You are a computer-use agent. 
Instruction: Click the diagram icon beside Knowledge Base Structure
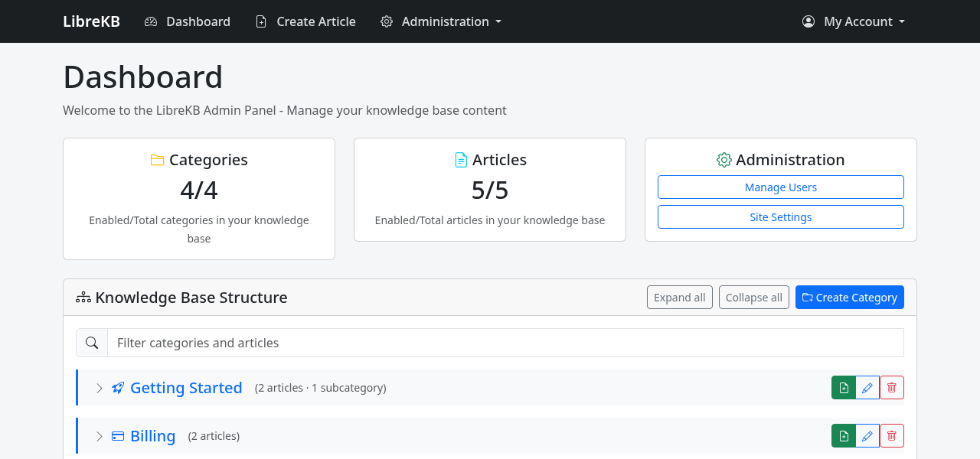click(x=83, y=298)
